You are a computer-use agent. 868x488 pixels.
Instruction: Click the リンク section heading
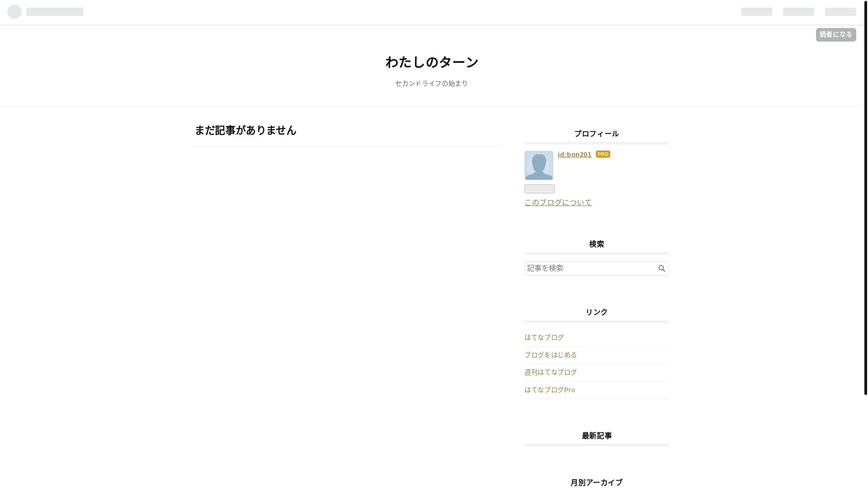(x=597, y=312)
